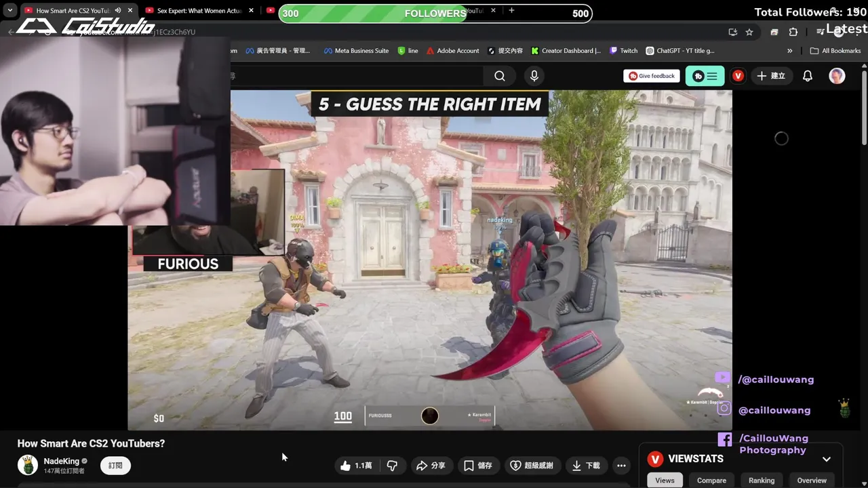868x488 pixels.
Task: Click the 147萬位訂閱者 subscriber count
Action: (x=64, y=471)
